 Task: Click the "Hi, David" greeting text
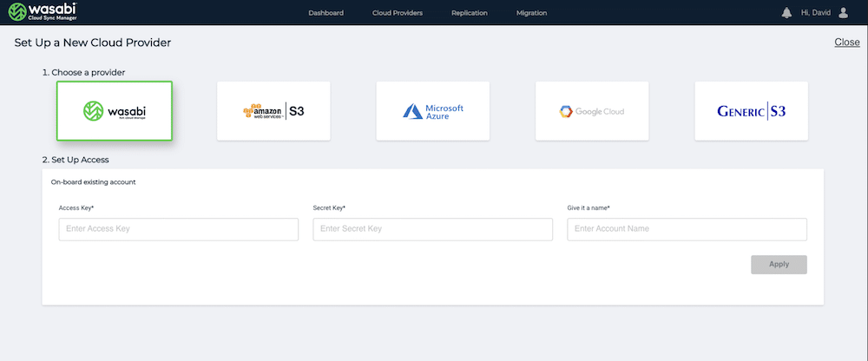tap(816, 13)
